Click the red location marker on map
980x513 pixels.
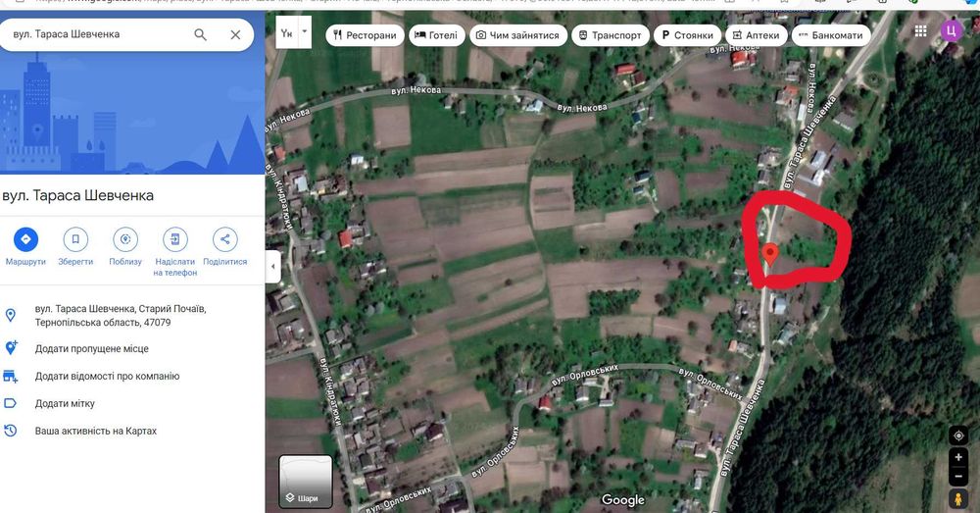click(770, 255)
